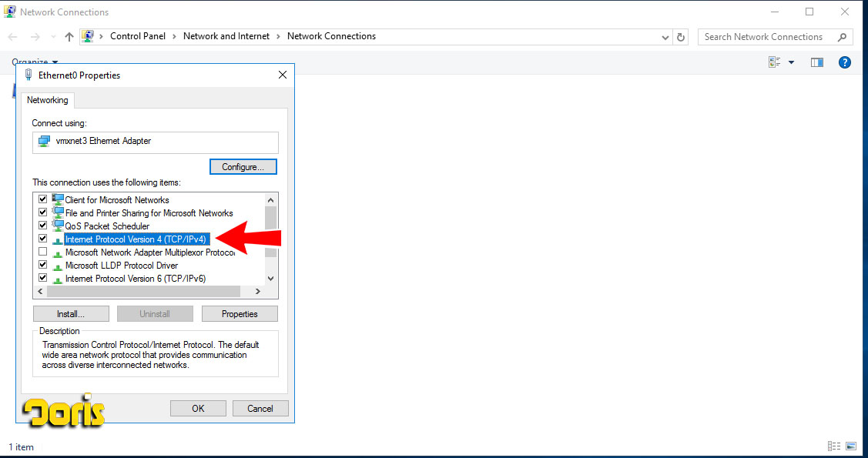Switch to large icons view in status bar
This screenshot has height=458, width=868.
851,446
